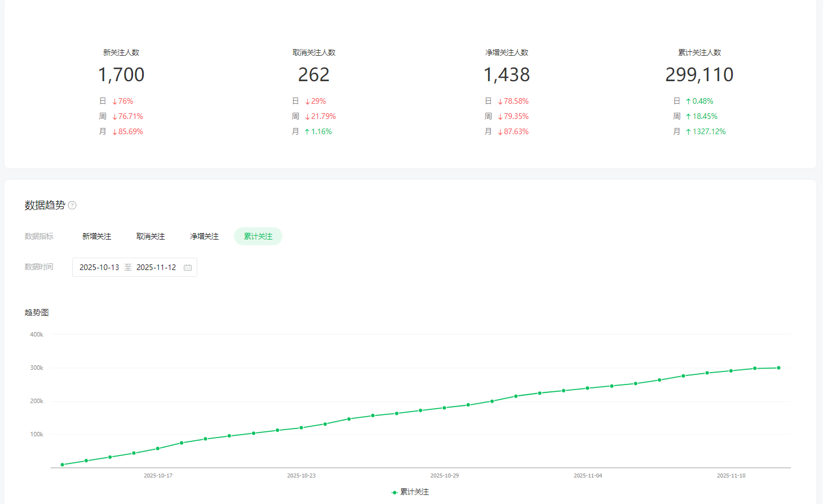Edit the start date 2025-10-13
823x504 pixels.
[99, 267]
